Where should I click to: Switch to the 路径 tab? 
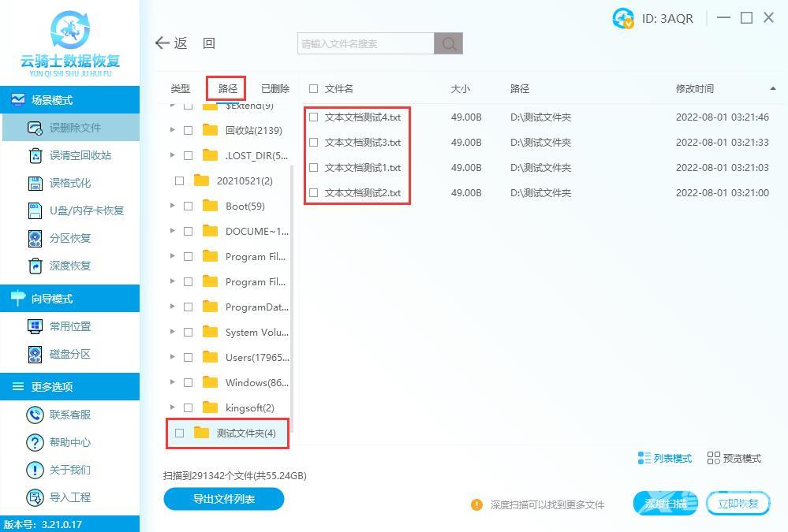(x=228, y=89)
